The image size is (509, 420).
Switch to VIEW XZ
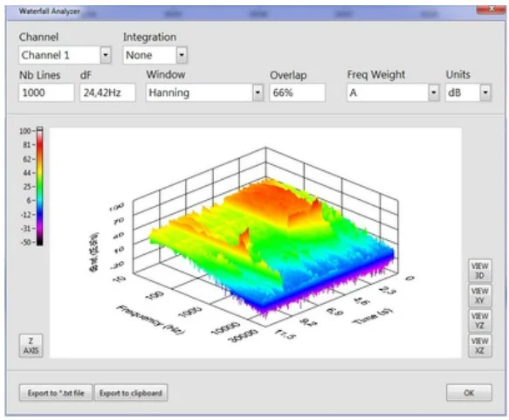[x=479, y=346]
